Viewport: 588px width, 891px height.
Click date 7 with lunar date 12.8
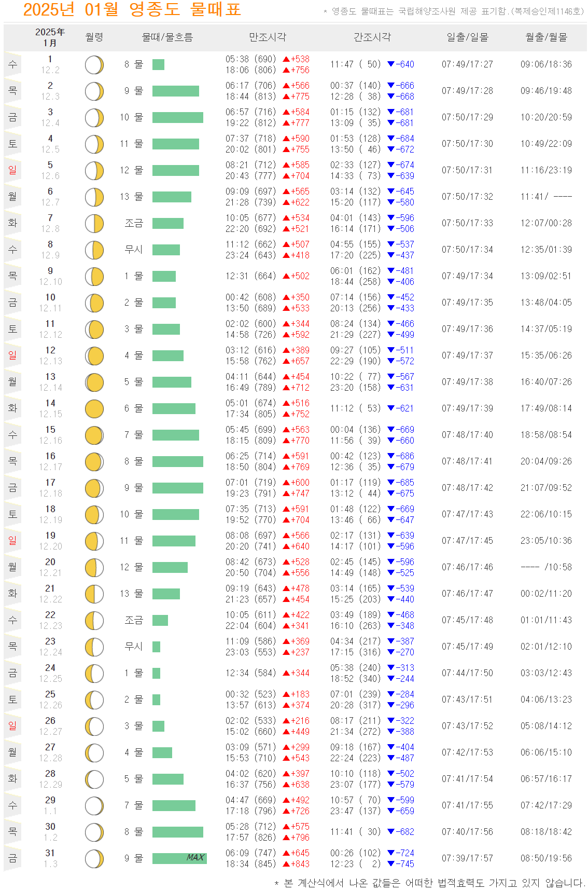pos(50,223)
